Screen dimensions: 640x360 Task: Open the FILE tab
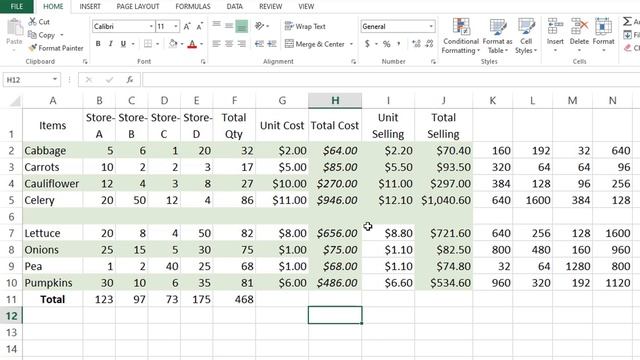pos(17,7)
